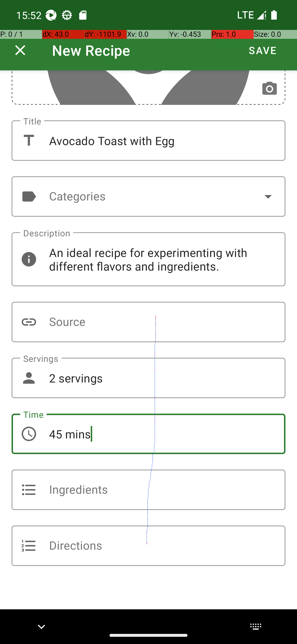Close the New Recipe screen

20,50
